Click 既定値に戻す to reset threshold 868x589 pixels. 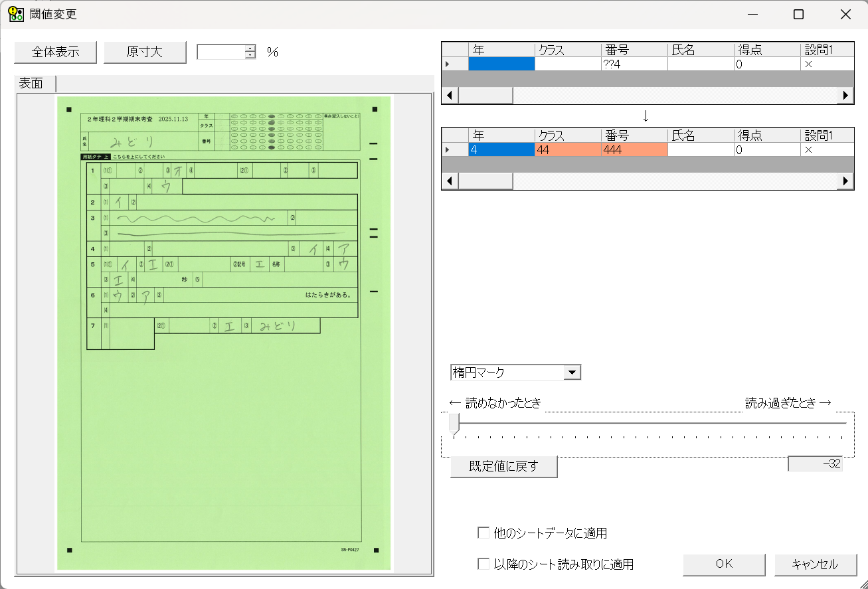[x=503, y=466]
